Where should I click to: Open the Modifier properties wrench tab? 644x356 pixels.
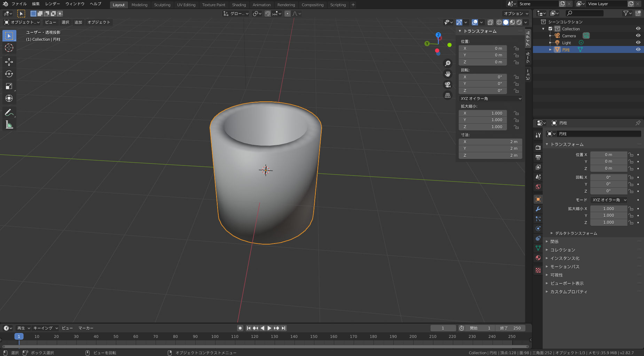pyautogui.click(x=538, y=209)
